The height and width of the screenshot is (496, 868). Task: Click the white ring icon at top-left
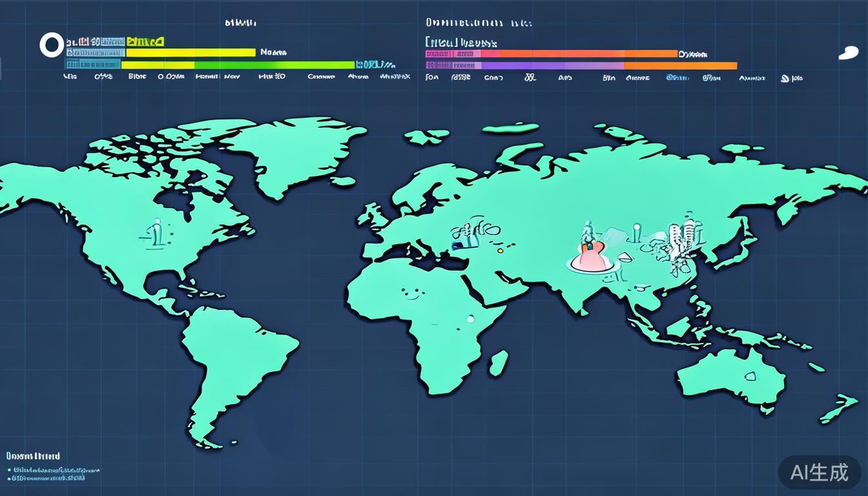point(51,45)
